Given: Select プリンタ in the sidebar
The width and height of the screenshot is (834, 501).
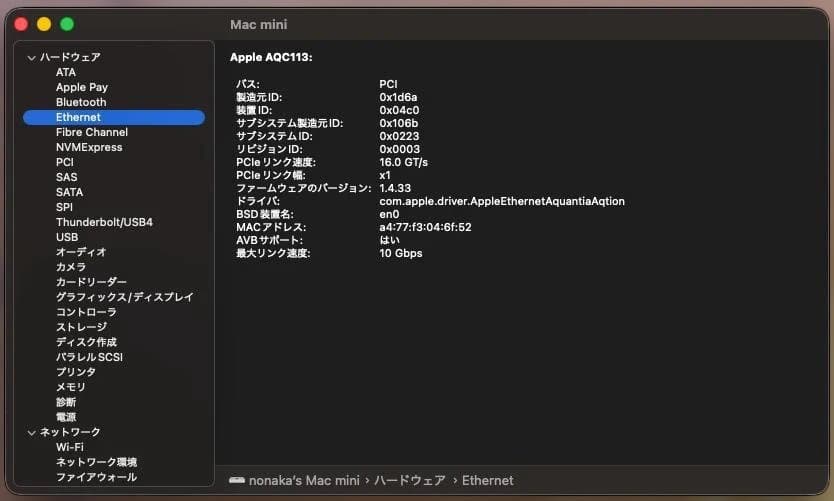Looking at the screenshot, I should tap(76, 372).
